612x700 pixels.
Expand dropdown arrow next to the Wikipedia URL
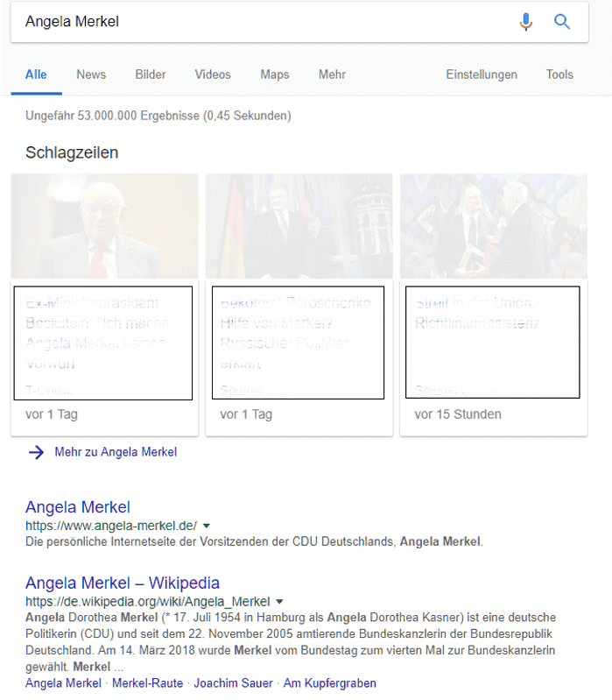[279, 602]
